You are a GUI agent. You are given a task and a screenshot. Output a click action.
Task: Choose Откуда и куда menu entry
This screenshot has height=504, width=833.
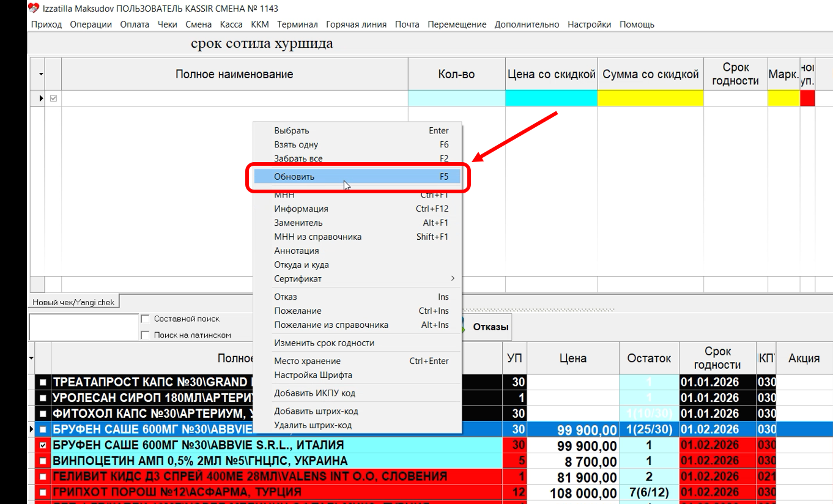357,265
